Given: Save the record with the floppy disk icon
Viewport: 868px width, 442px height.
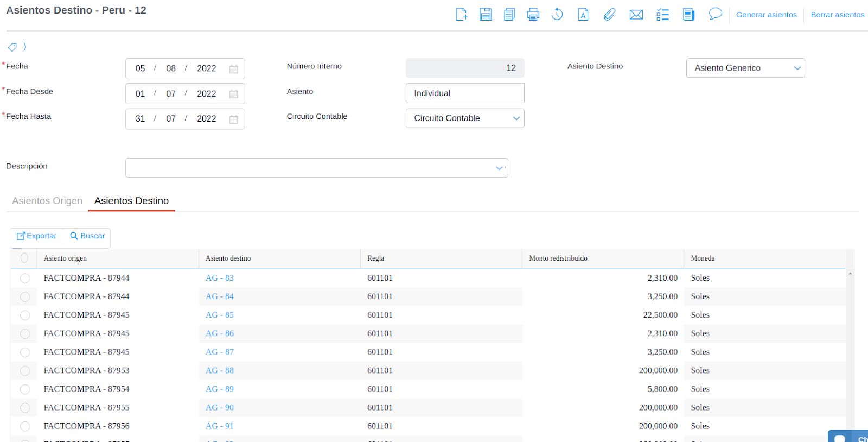Looking at the screenshot, I should click(x=486, y=15).
